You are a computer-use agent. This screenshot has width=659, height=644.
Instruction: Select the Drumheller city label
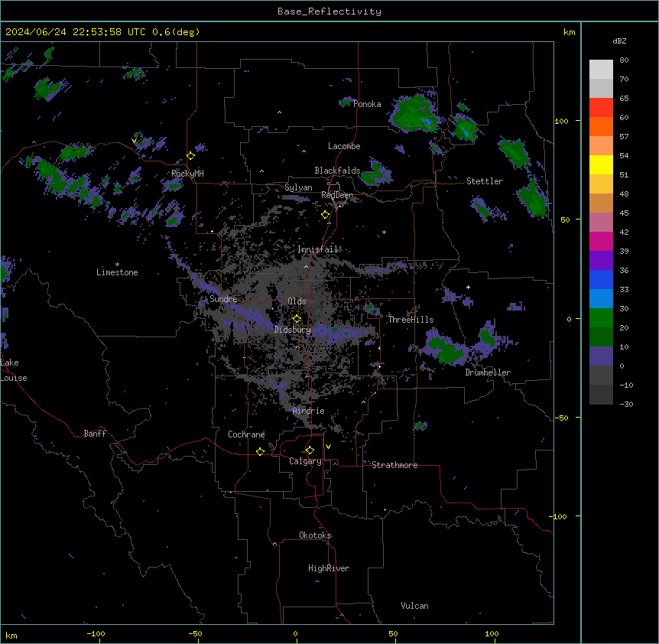point(488,372)
